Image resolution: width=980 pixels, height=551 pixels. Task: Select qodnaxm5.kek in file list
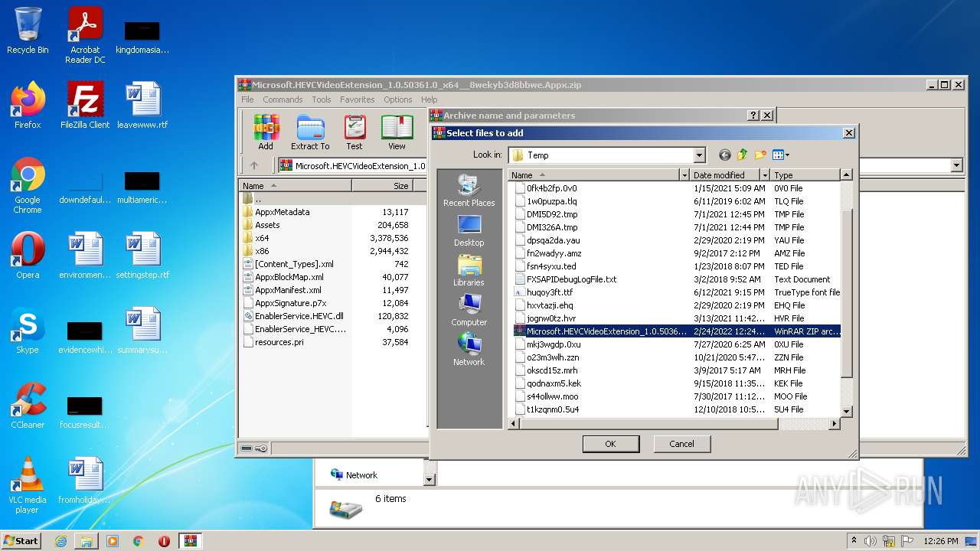[554, 383]
